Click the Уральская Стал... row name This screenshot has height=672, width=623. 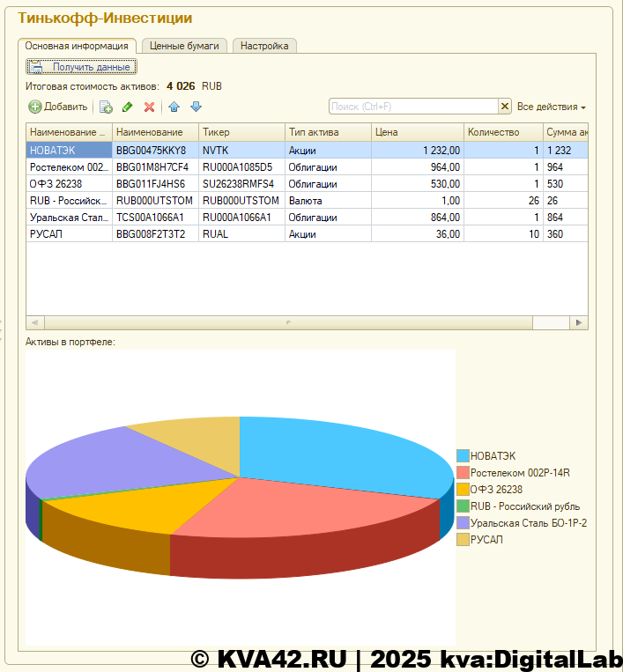69,218
